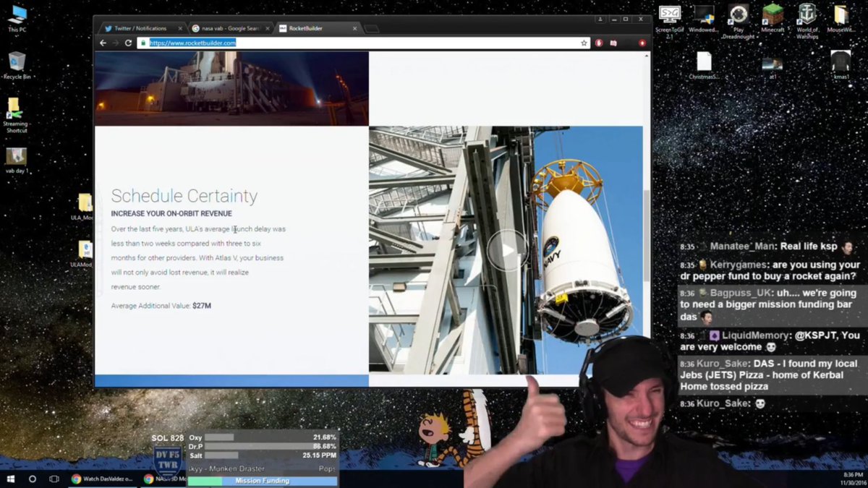This screenshot has height=488, width=868.
Task: Click the Mission Funding progress bar
Action: pos(262,481)
